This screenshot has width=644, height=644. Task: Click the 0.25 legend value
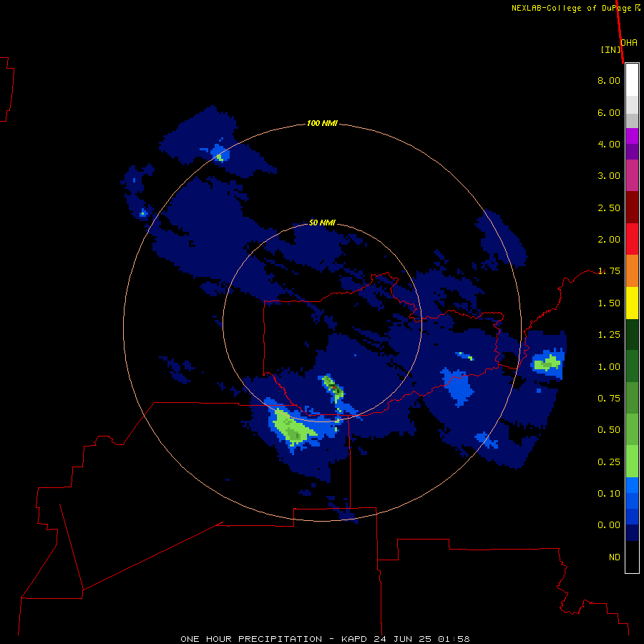[x=609, y=462]
